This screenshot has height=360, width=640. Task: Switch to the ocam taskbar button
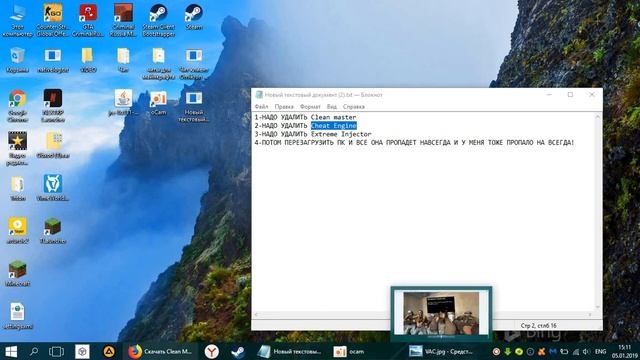(350, 351)
